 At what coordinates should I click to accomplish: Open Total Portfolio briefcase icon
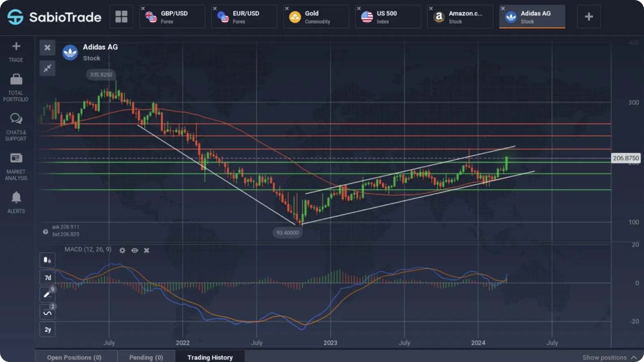pyautogui.click(x=16, y=79)
